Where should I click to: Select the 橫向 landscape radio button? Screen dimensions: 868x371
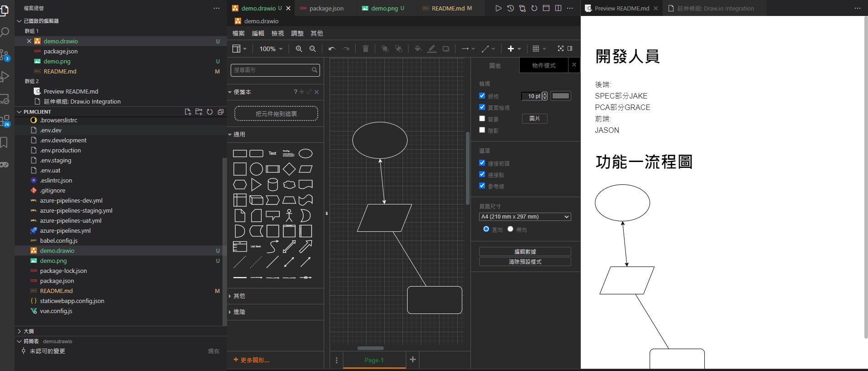pyautogui.click(x=510, y=229)
